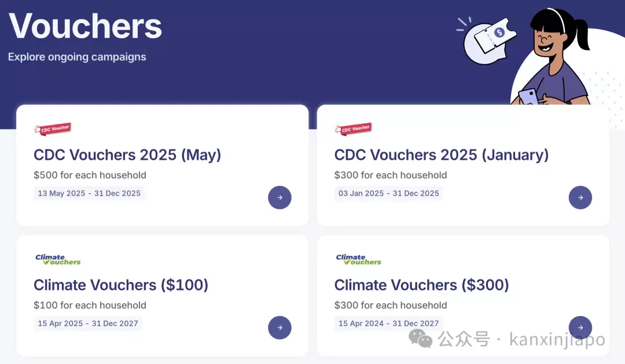Open Climate Vouchers ($100) arrow button
This screenshot has width=625, height=364.
pos(280,328)
